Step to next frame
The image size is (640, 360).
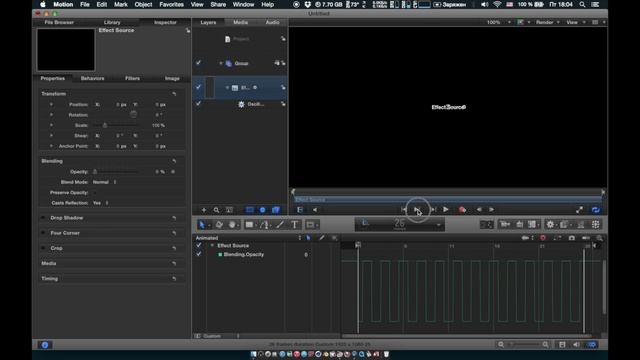(x=491, y=209)
